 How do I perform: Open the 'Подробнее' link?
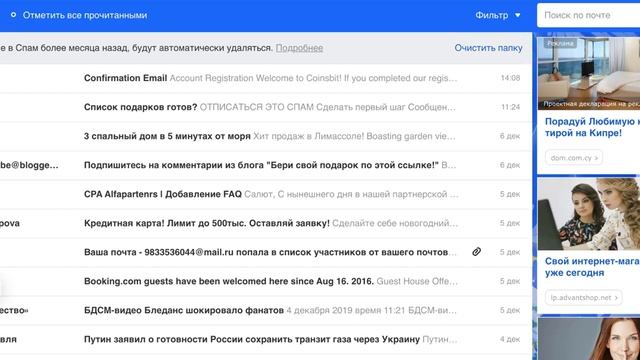click(299, 48)
